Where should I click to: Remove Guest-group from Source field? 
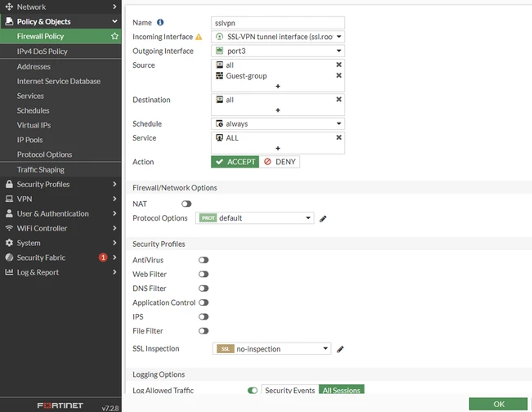[x=338, y=75]
